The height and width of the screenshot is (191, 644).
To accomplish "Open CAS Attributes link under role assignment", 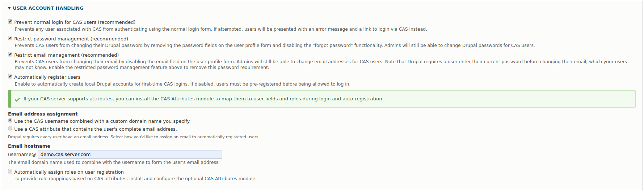I will coord(221,179).
